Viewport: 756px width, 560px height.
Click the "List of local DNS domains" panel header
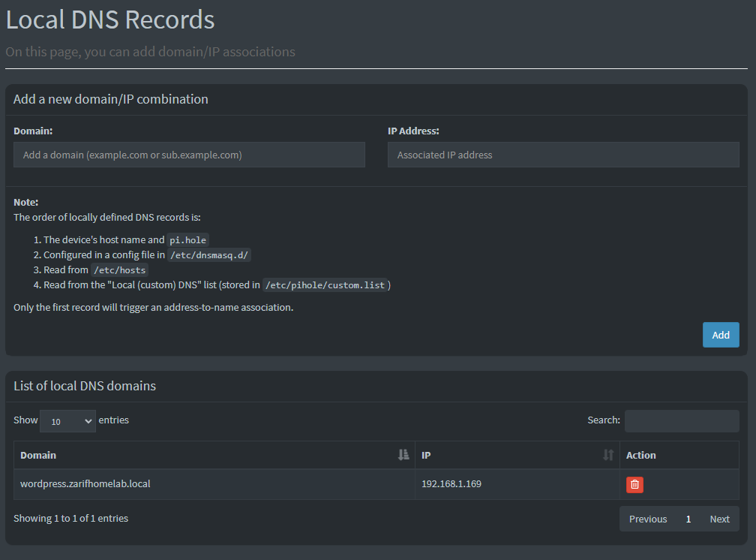[x=85, y=386]
